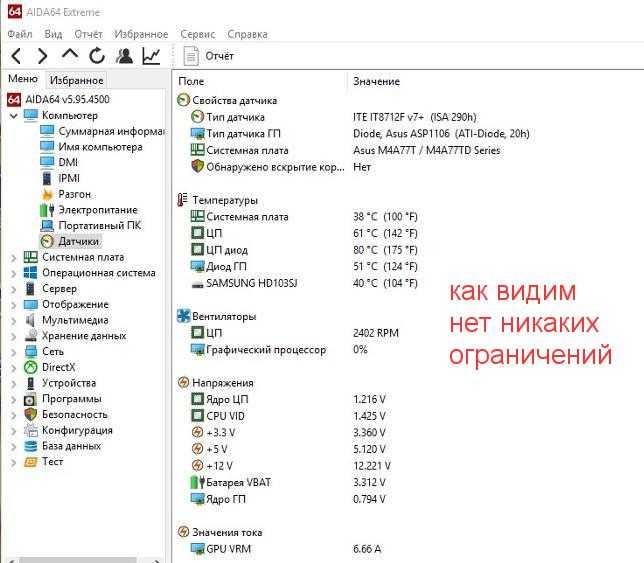The image size is (644, 563).
Task: Select the ЦП диод temperature row
Action: pyautogui.click(x=304, y=250)
